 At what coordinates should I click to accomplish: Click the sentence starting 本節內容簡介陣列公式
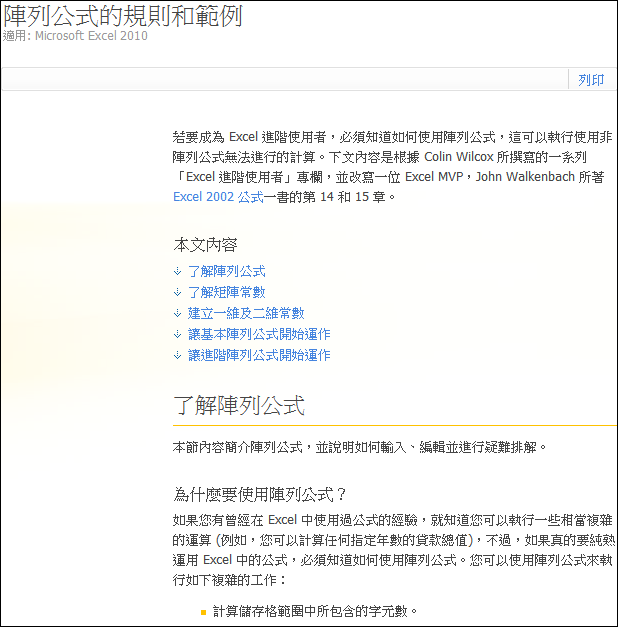click(x=360, y=447)
